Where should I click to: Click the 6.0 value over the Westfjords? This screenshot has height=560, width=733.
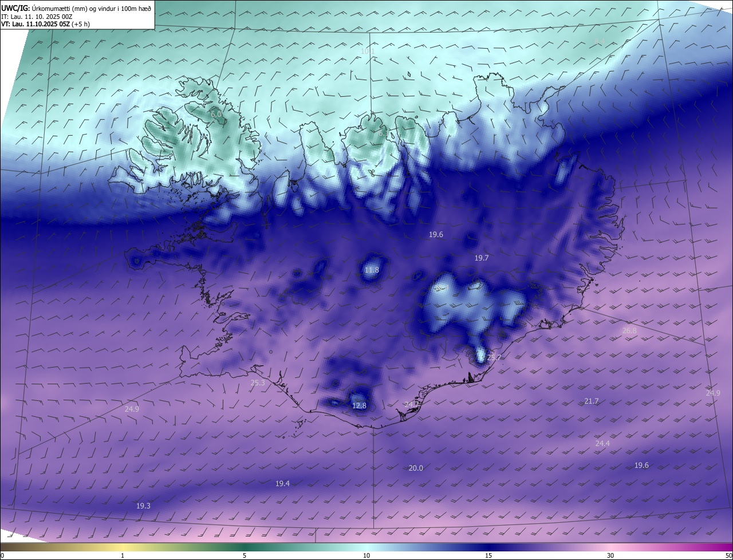pyautogui.click(x=216, y=115)
